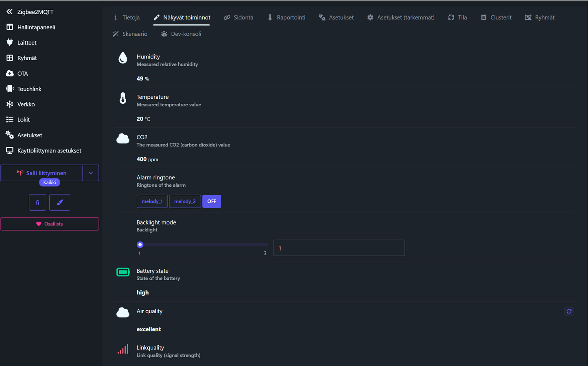Screen dimensions: 588x366
Task: Click the Verkko network icon
Action: point(10,104)
